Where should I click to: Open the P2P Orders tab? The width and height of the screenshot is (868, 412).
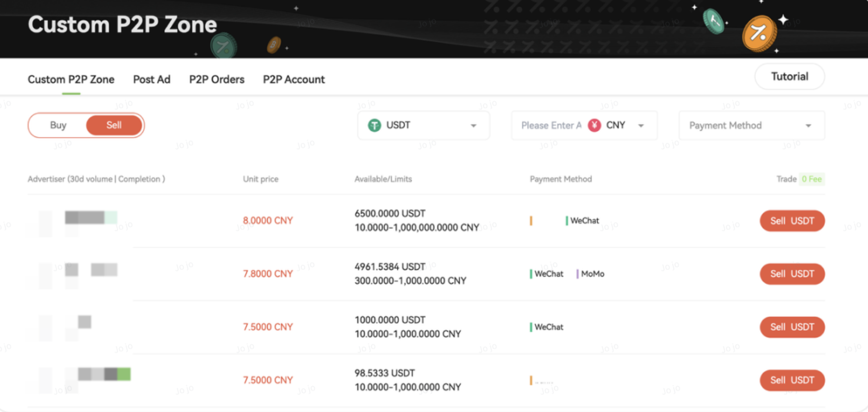point(217,79)
